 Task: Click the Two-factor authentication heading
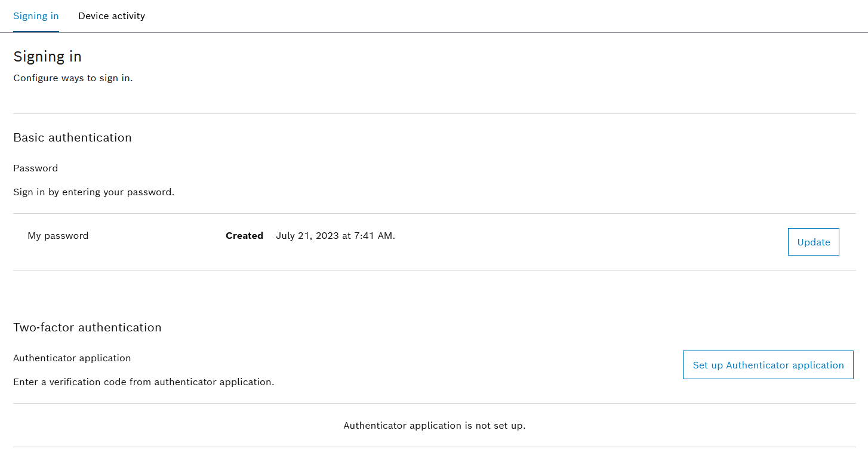click(87, 327)
